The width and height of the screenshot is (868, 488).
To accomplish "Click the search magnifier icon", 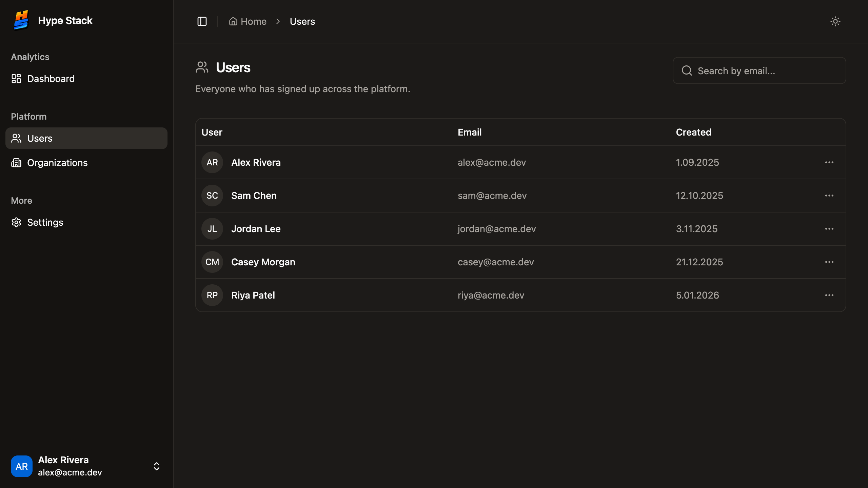I will click(x=687, y=70).
